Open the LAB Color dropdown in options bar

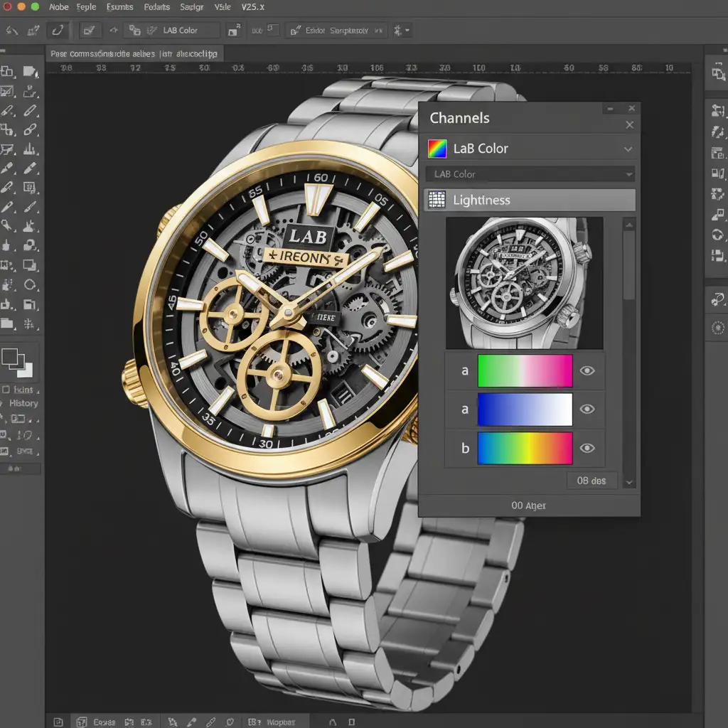(181, 31)
